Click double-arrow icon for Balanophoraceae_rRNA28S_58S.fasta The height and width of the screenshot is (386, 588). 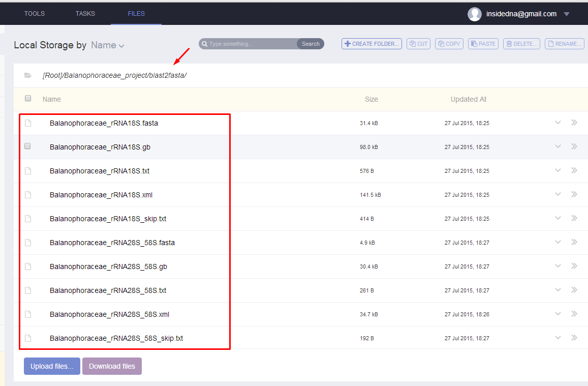click(x=574, y=242)
